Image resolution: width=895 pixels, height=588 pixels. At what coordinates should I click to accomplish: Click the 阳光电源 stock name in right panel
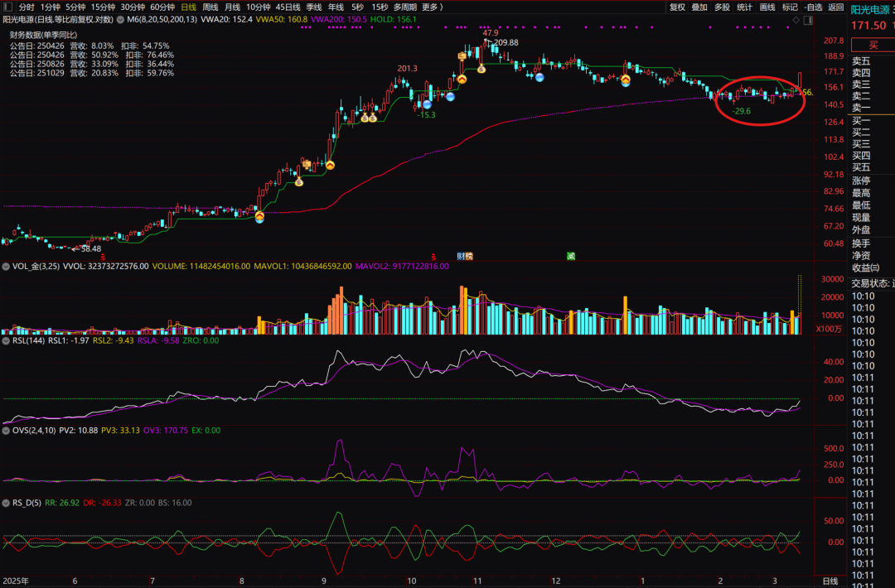click(x=870, y=10)
